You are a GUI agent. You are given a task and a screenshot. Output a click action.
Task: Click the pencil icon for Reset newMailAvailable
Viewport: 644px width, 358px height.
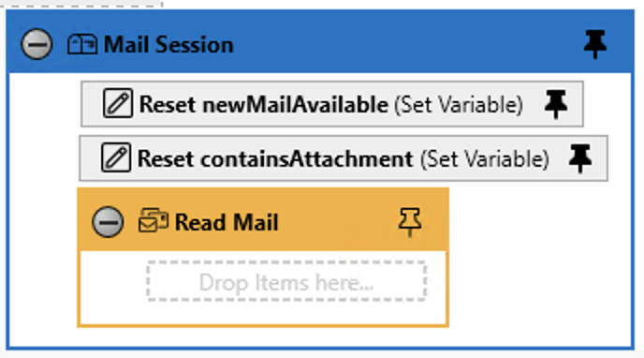pos(118,103)
